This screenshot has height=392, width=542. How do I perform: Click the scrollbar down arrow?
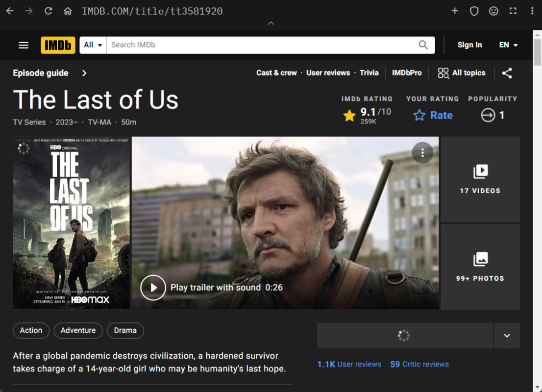pyautogui.click(x=537, y=388)
